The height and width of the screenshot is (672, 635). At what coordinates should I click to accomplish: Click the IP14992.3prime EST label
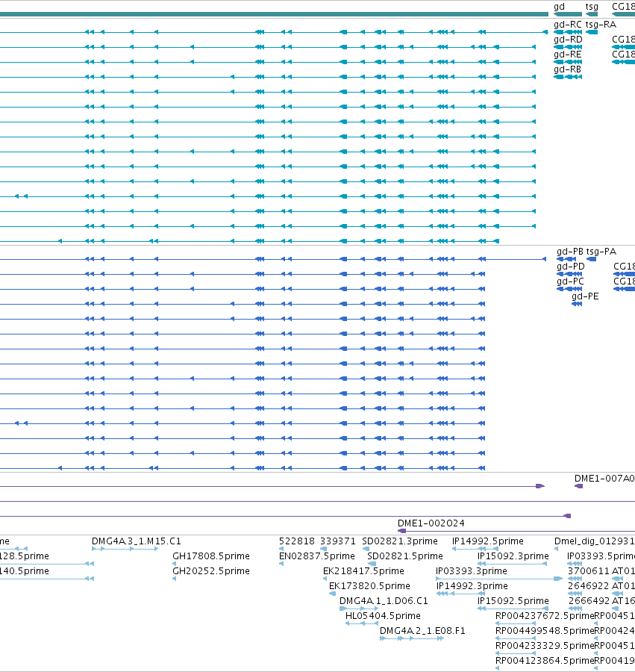click(472, 586)
